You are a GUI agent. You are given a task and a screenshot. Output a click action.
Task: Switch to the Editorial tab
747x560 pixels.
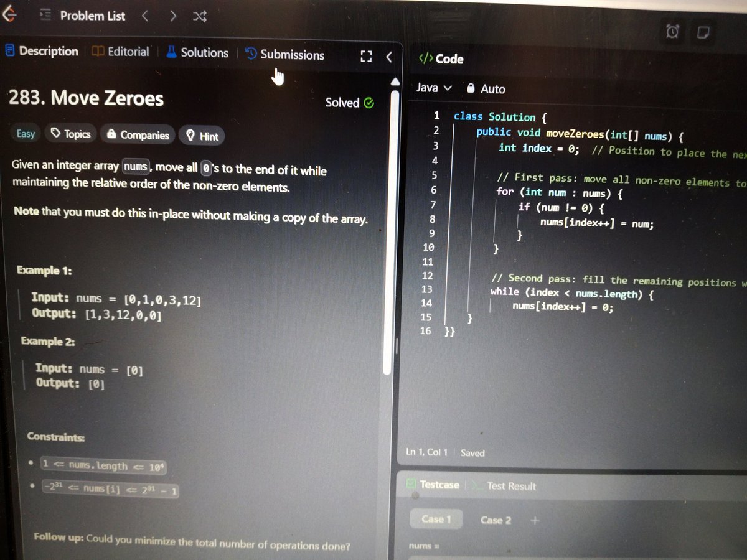pyautogui.click(x=121, y=52)
